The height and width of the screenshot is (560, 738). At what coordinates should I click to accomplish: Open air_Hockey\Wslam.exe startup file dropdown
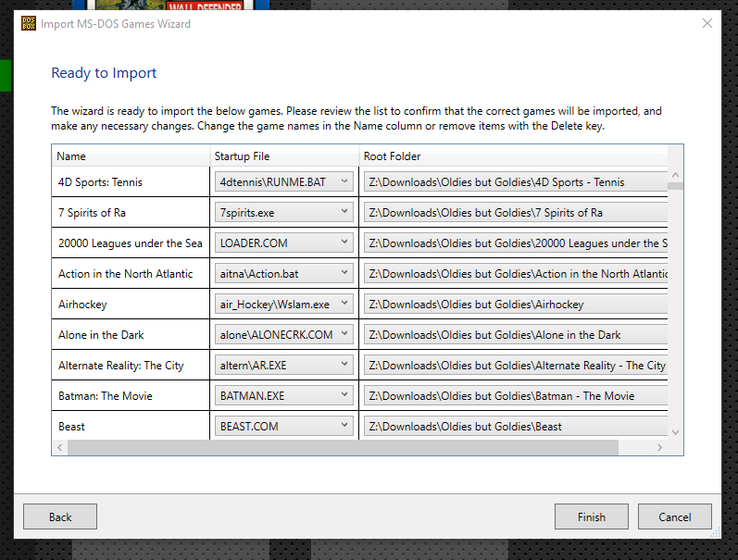283,304
